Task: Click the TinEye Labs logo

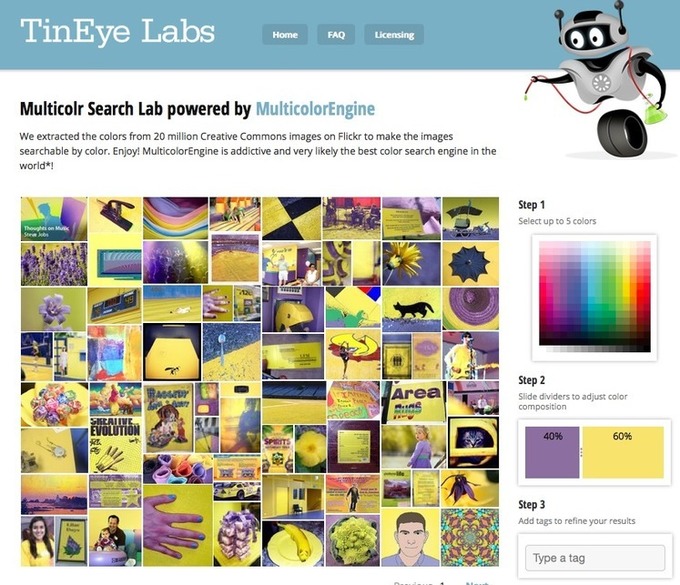Action: click(117, 31)
